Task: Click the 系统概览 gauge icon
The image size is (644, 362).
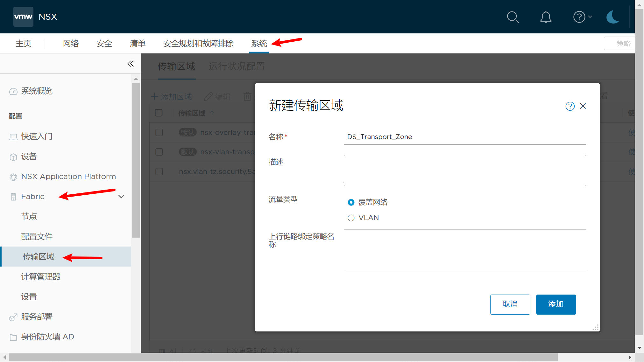Action: click(13, 91)
